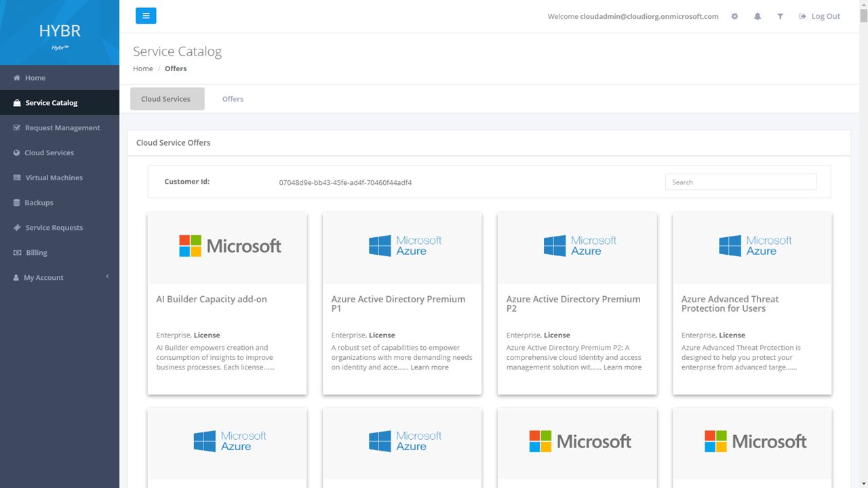This screenshot has height=488, width=868.
Task: Open Request Management in the sidebar
Action: pos(60,127)
